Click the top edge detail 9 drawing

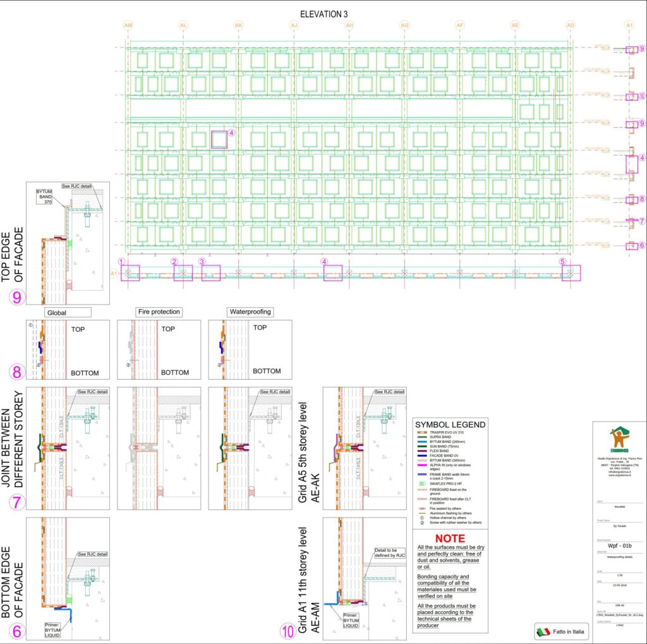pyautogui.click(x=68, y=243)
